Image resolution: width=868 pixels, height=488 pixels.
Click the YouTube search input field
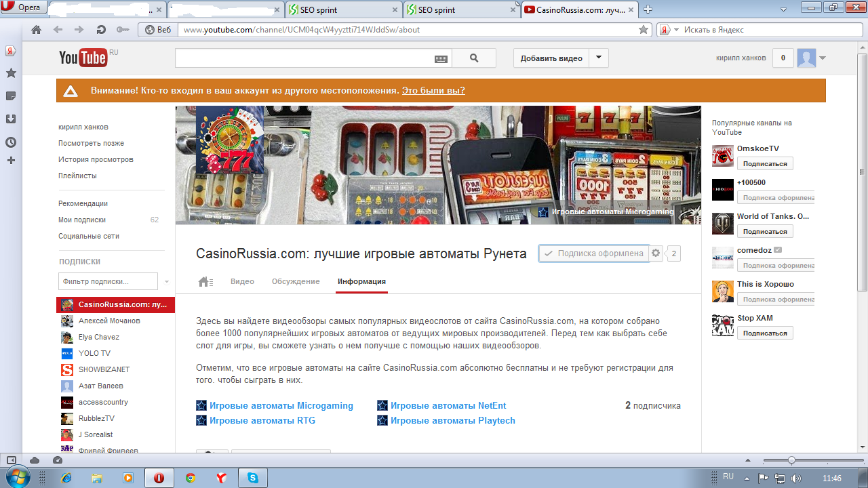click(305, 58)
